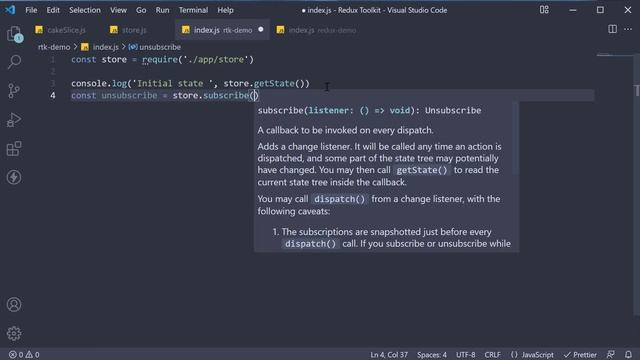Viewport: 640px width, 360px height.
Task: Change encoding via UTF-8
Action: tap(465, 355)
